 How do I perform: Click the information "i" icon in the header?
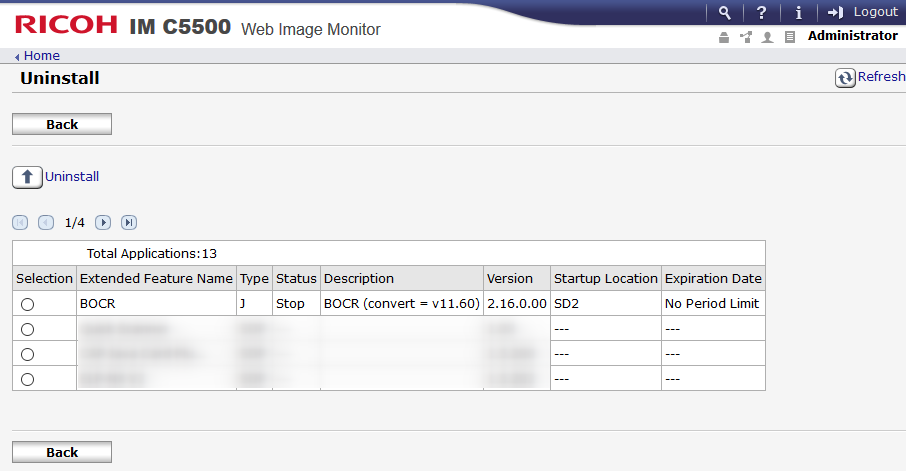pyautogui.click(x=798, y=12)
